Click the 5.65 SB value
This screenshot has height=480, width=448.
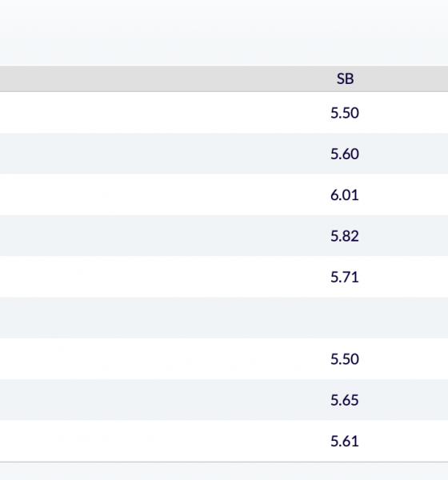[x=345, y=400]
